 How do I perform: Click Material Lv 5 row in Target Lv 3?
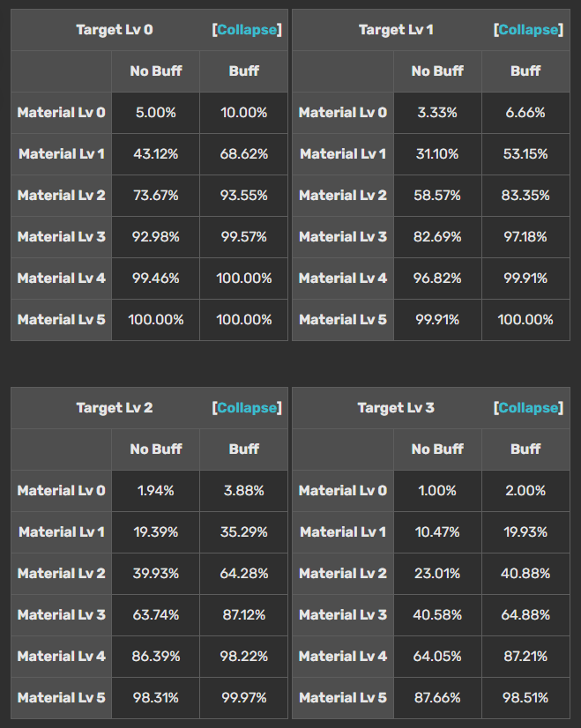343,698
